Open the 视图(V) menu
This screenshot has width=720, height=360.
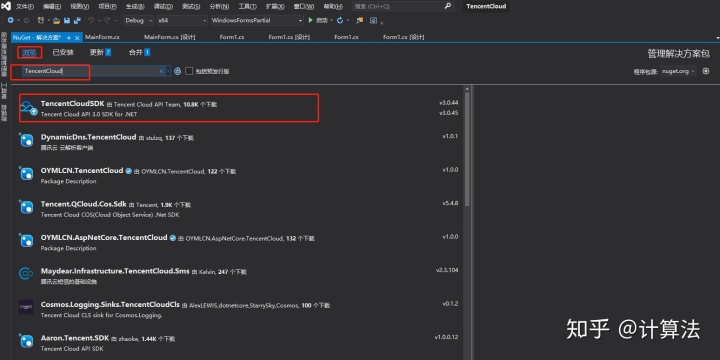80,6
